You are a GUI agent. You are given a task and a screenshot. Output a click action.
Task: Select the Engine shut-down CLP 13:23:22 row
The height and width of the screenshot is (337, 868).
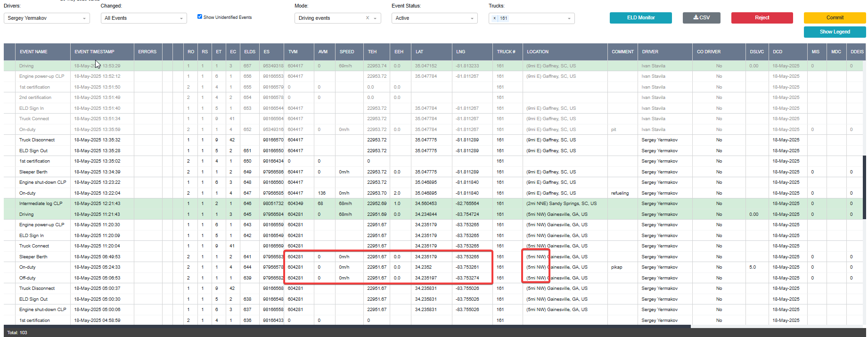(x=433, y=182)
